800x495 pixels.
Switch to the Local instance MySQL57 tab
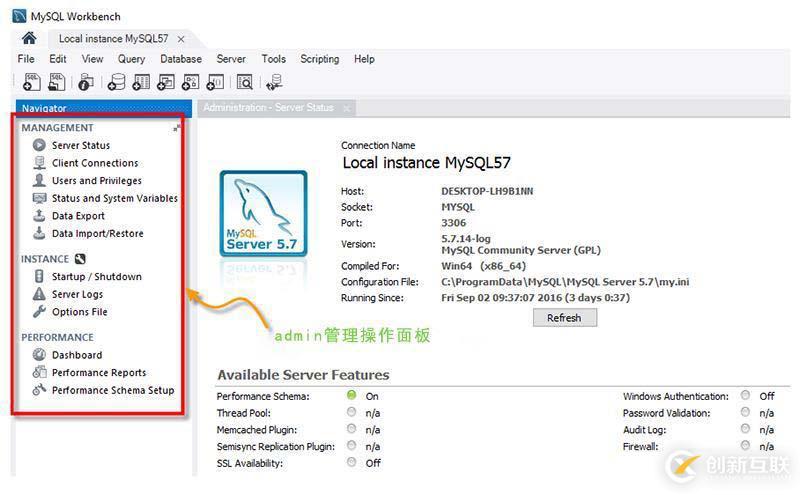pos(113,38)
